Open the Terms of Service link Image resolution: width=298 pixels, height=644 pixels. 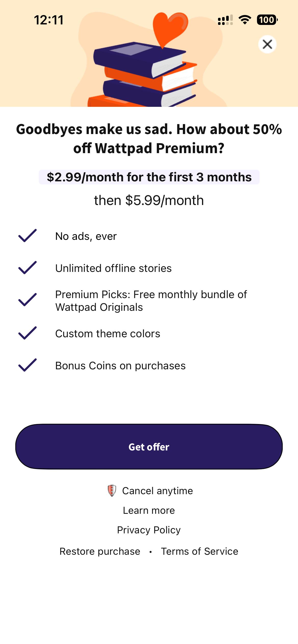pyautogui.click(x=199, y=551)
